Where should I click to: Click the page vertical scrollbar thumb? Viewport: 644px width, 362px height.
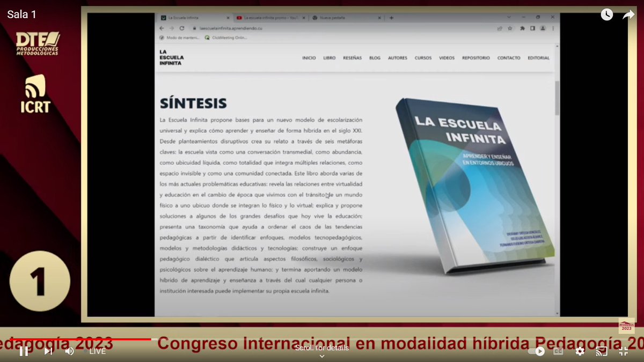(x=557, y=98)
